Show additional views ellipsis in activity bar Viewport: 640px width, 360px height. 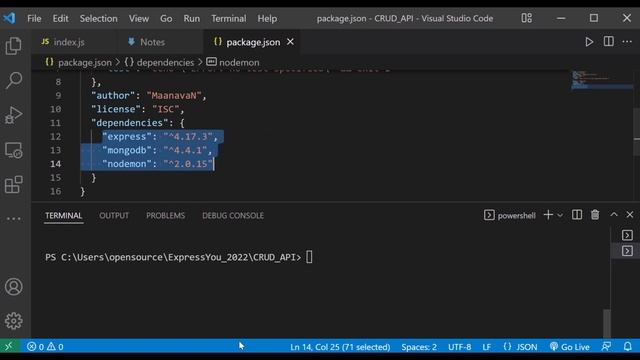(x=13, y=219)
